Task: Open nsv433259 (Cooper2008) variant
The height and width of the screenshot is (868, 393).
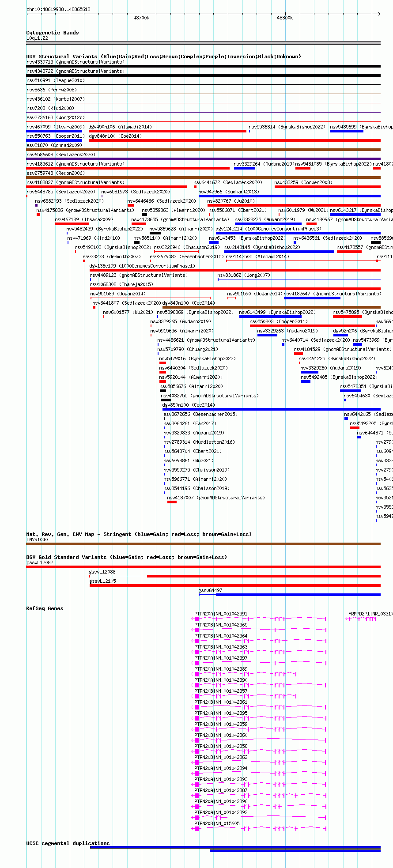Action: pyautogui.click(x=303, y=182)
